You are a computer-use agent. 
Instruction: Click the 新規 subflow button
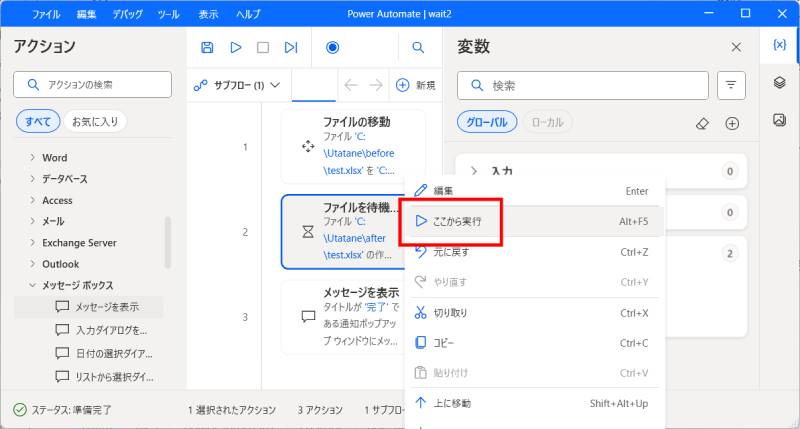click(416, 86)
